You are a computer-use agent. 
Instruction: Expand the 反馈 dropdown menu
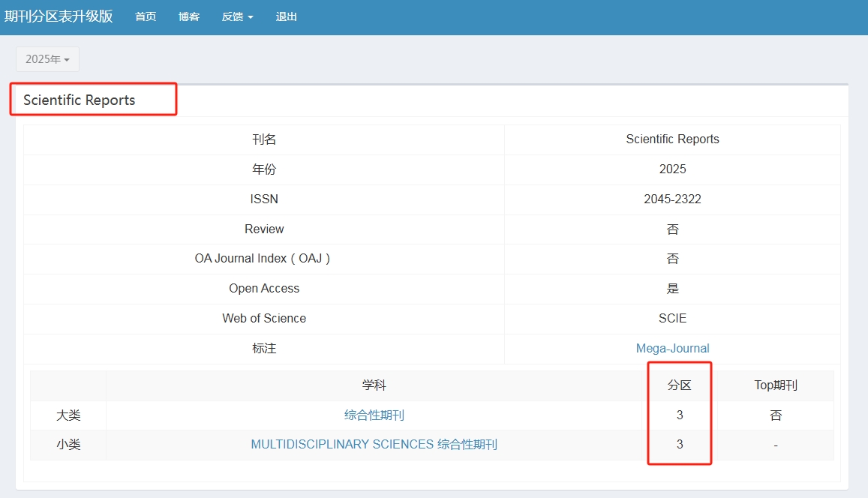pyautogui.click(x=238, y=16)
